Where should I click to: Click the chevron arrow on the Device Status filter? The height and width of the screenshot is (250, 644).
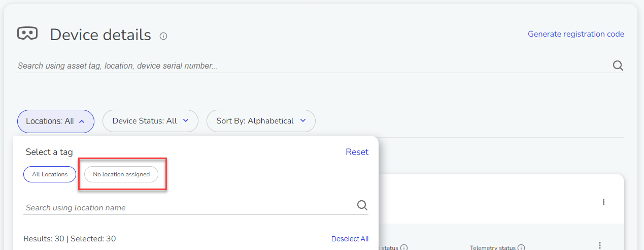coord(186,121)
